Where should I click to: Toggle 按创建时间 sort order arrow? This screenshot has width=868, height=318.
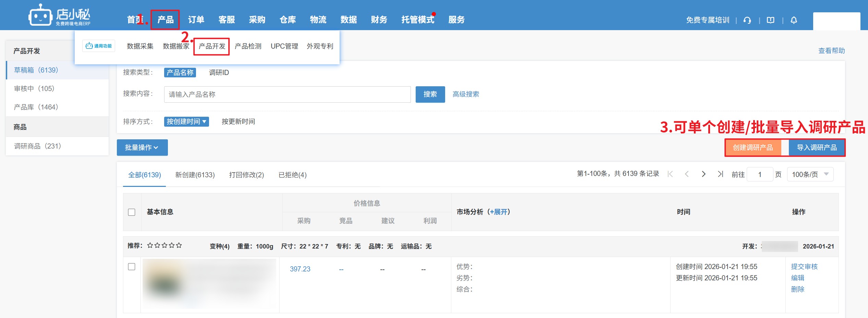[204, 122]
